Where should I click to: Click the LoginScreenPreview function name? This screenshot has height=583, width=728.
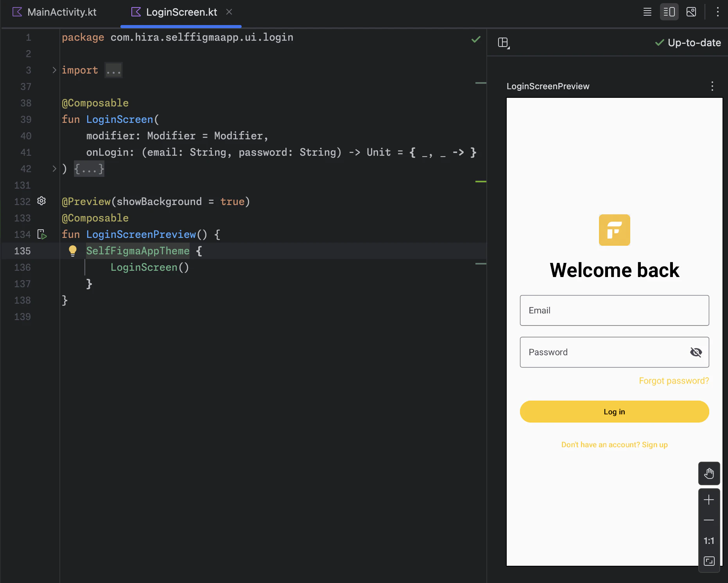click(x=141, y=234)
